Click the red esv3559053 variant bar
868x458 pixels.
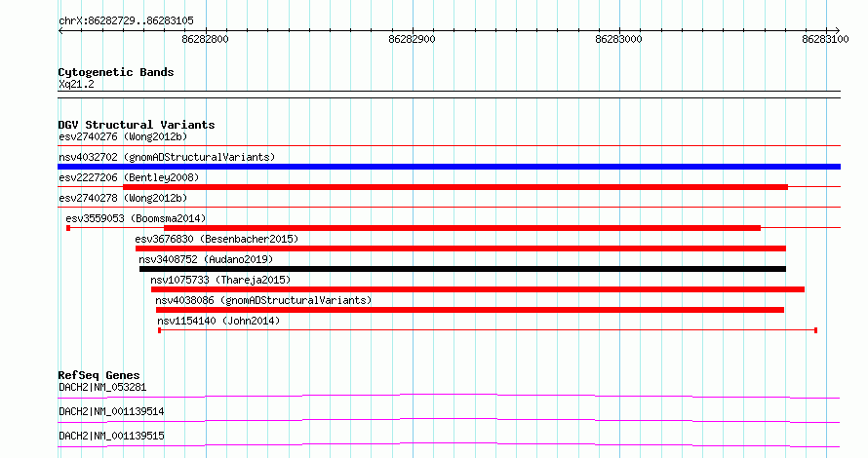462,228
